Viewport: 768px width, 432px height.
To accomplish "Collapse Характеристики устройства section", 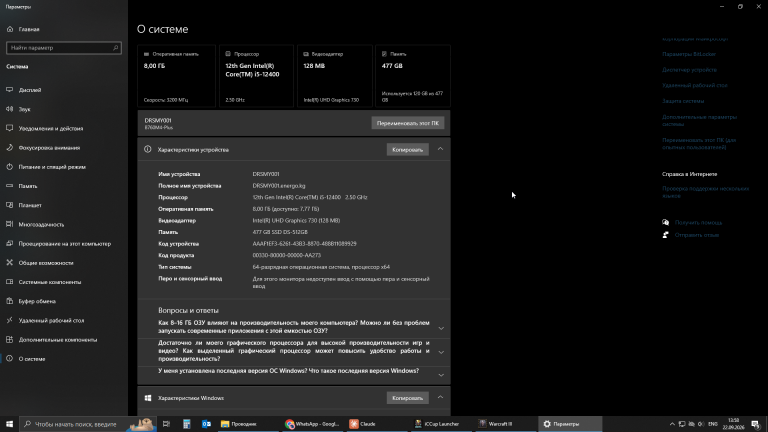I will coord(440,149).
